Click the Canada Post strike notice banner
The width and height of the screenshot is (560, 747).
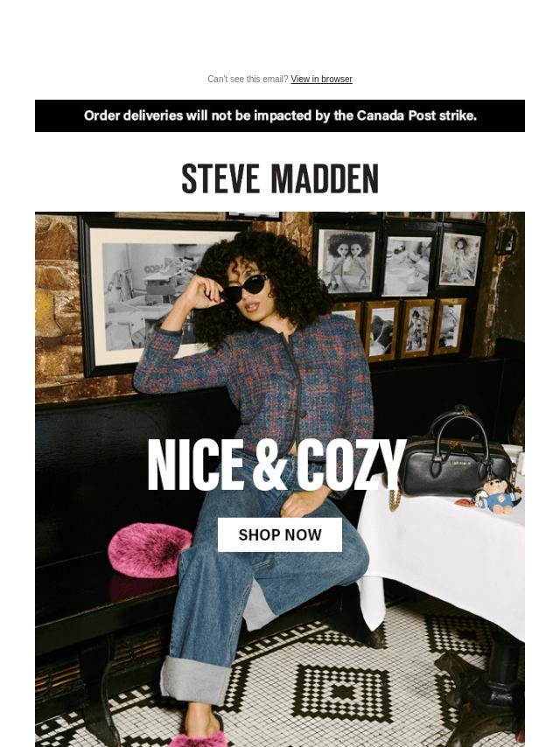tap(280, 115)
